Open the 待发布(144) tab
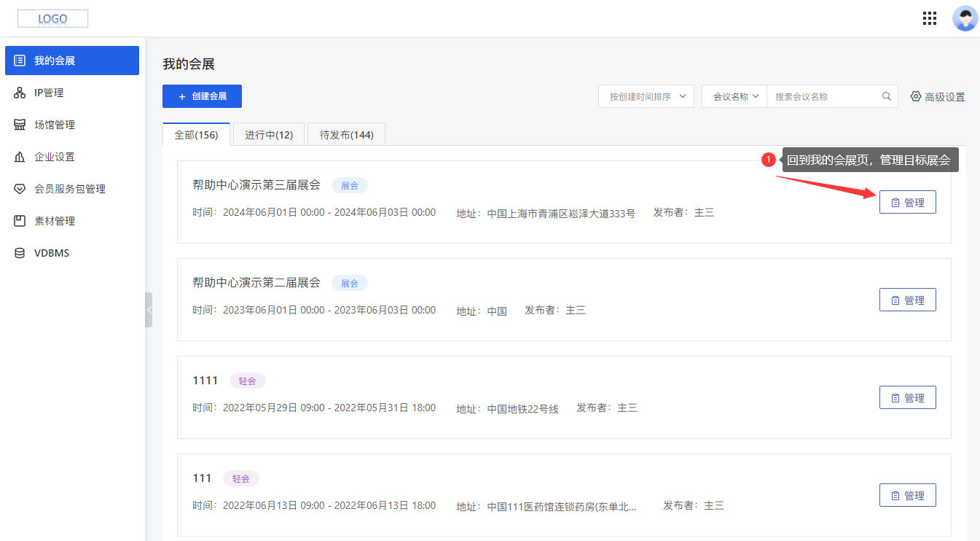This screenshot has height=541, width=980. (x=346, y=133)
